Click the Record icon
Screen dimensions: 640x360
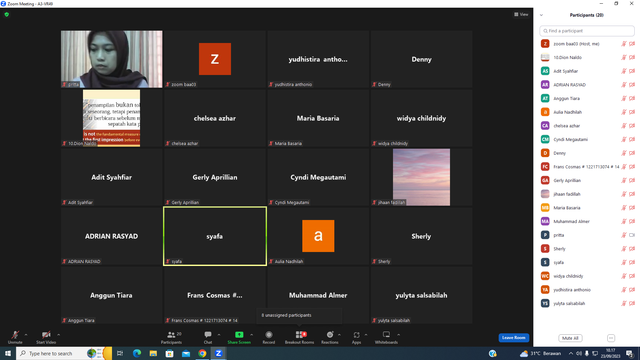(269, 335)
